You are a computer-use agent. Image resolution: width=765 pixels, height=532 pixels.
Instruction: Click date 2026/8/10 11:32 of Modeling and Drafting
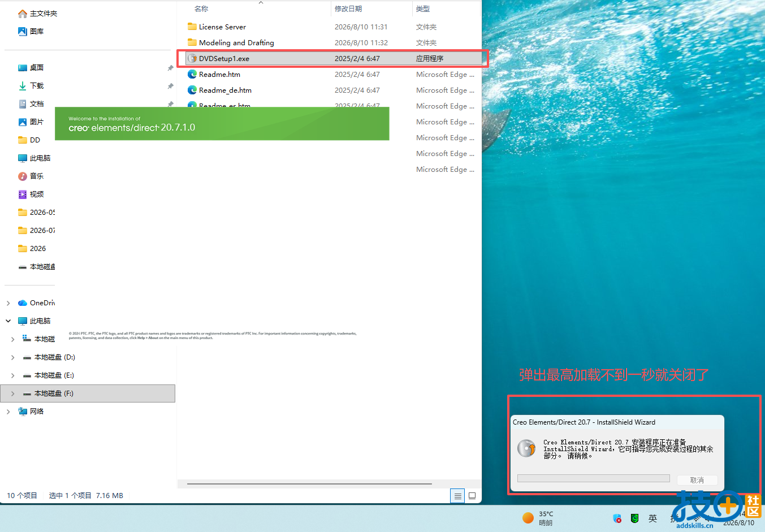pos(361,42)
